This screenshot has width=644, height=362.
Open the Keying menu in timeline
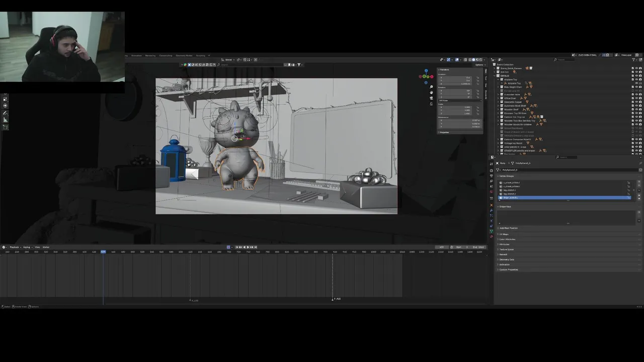coord(27,247)
